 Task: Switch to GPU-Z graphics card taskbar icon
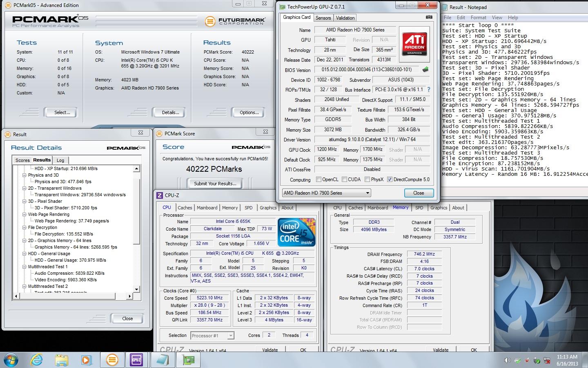coord(188,360)
